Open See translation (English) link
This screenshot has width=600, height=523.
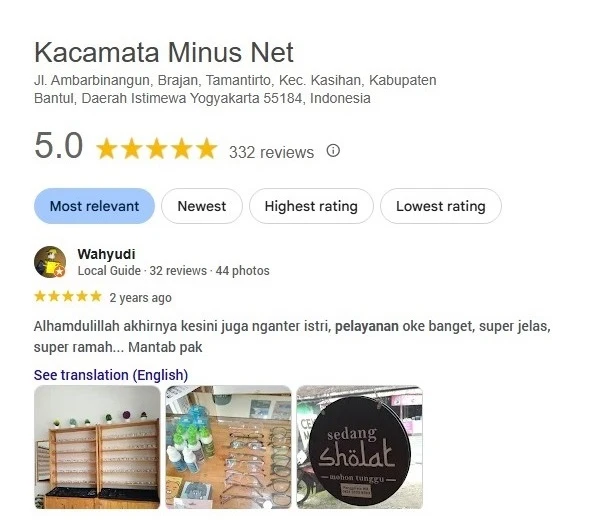pyautogui.click(x=111, y=375)
